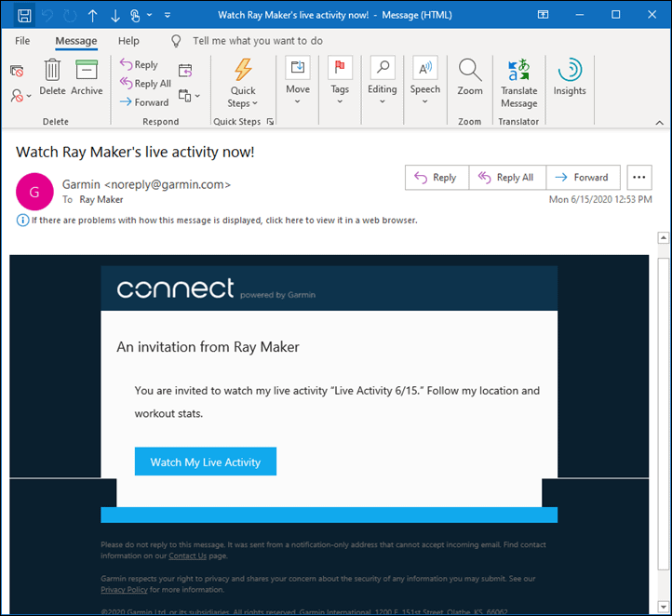Viewport: 672px width, 616px height.
Task: Click info bar to view in browser
Action: pos(217,221)
